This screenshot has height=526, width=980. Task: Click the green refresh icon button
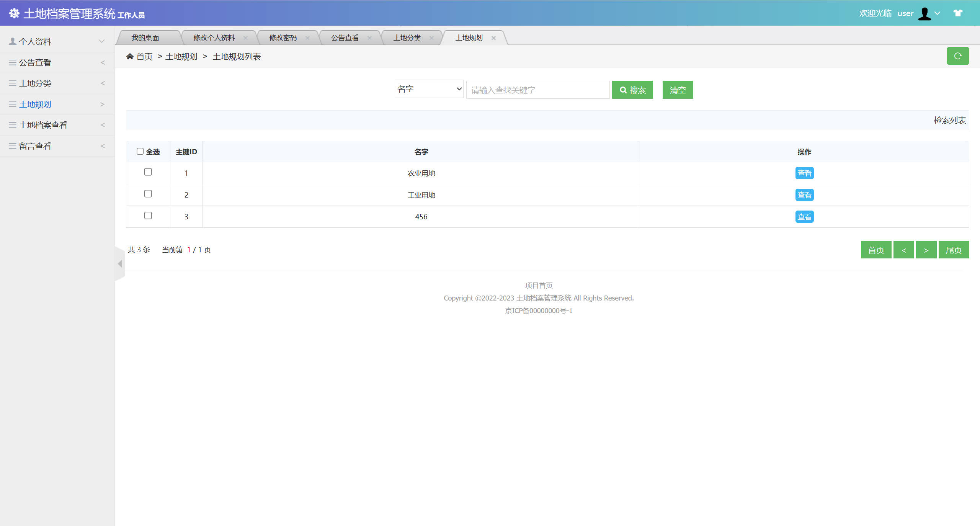[957, 56]
